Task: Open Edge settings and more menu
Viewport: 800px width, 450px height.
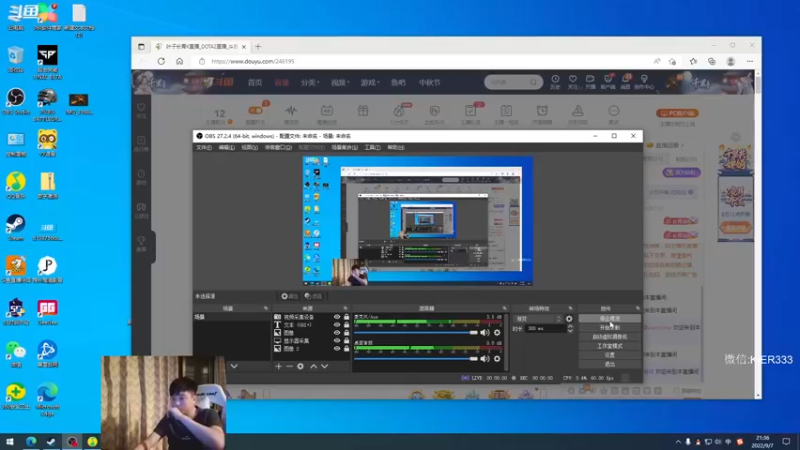Action: click(x=749, y=61)
